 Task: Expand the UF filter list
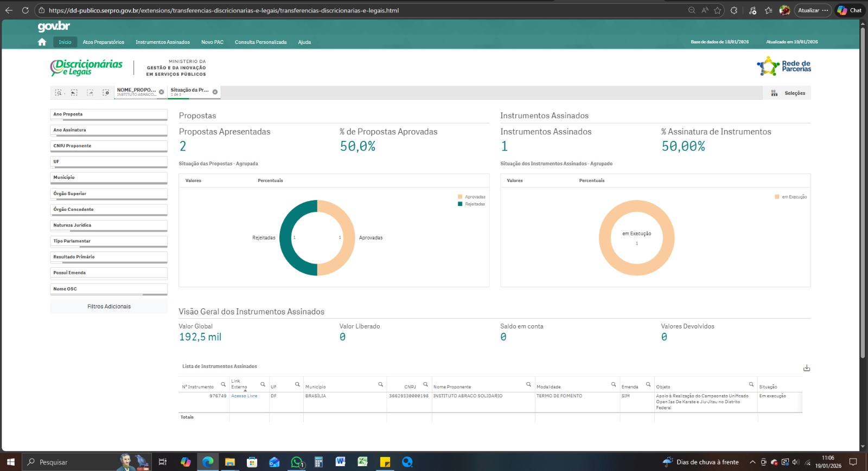pyautogui.click(x=108, y=162)
